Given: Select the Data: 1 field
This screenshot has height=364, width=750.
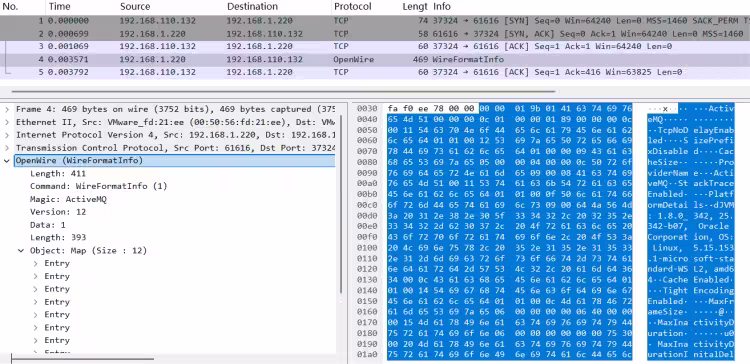Looking at the screenshot, I should [x=48, y=225].
